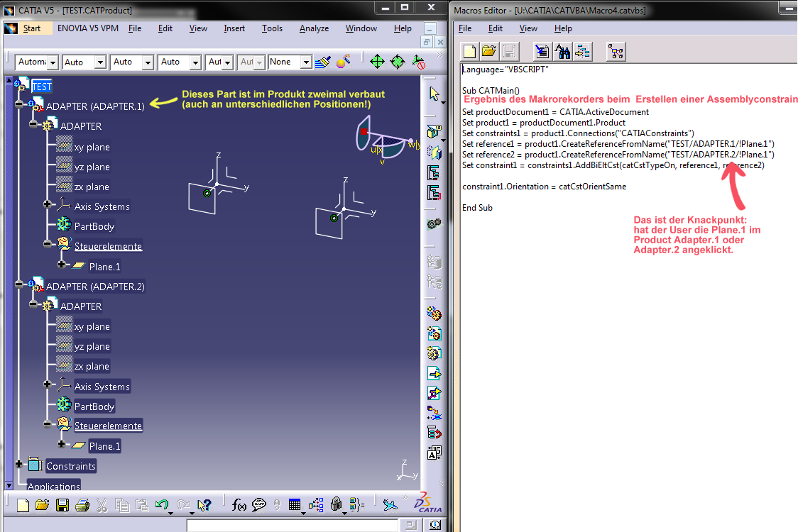Screen dimensions: 798x532
Task: Click the object browser tree icon in Macros Editor
Action: pyautogui.click(x=583, y=51)
